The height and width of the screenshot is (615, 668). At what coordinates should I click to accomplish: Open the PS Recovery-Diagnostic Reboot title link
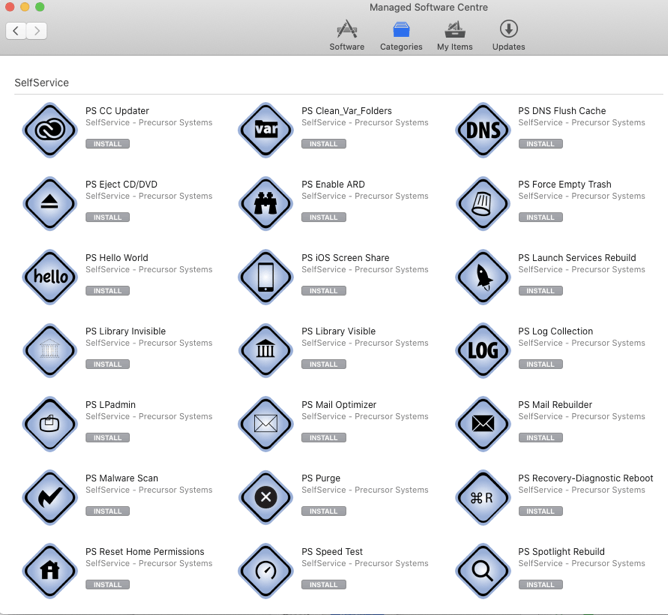(x=585, y=478)
